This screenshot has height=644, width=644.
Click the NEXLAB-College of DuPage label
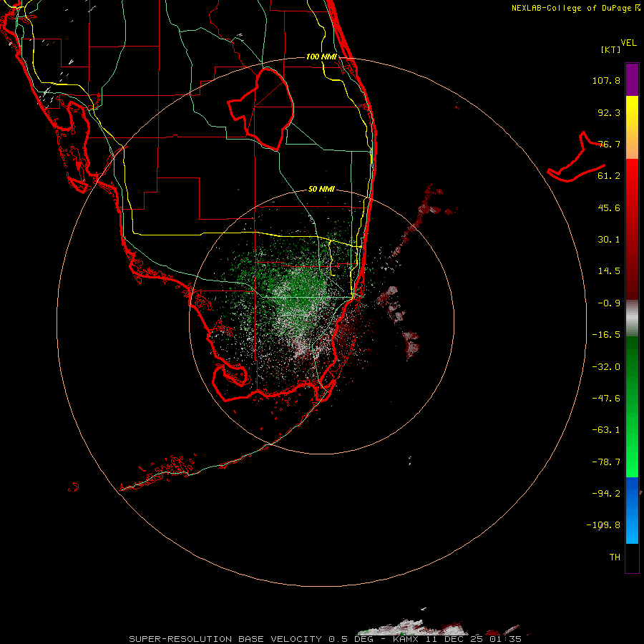(x=576, y=8)
